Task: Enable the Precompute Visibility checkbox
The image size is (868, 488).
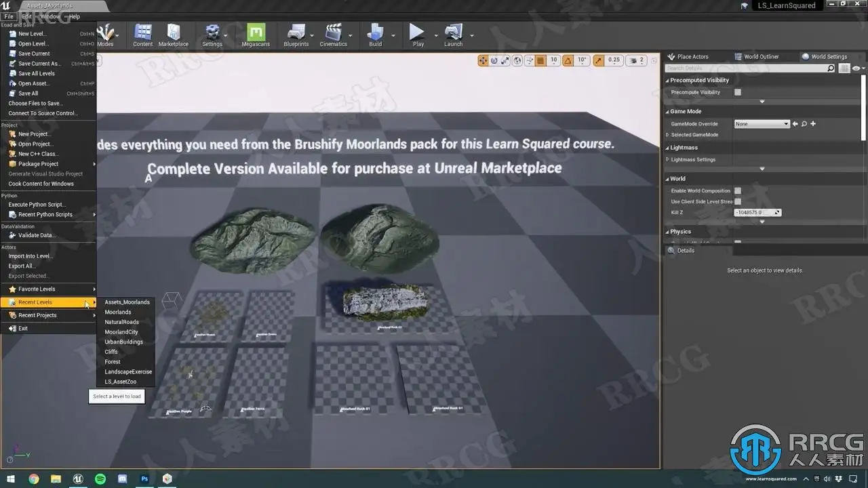Action: point(738,92)
